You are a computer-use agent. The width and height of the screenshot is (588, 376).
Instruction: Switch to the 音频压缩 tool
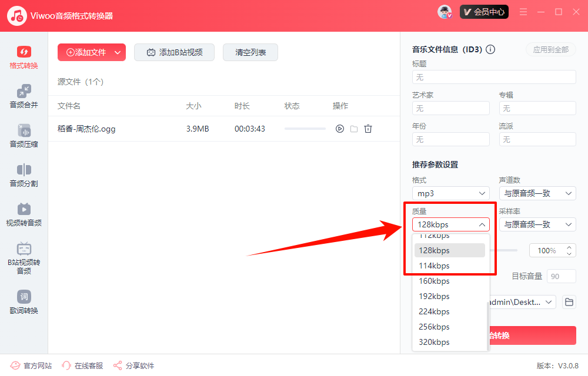[x=23, y=136]
